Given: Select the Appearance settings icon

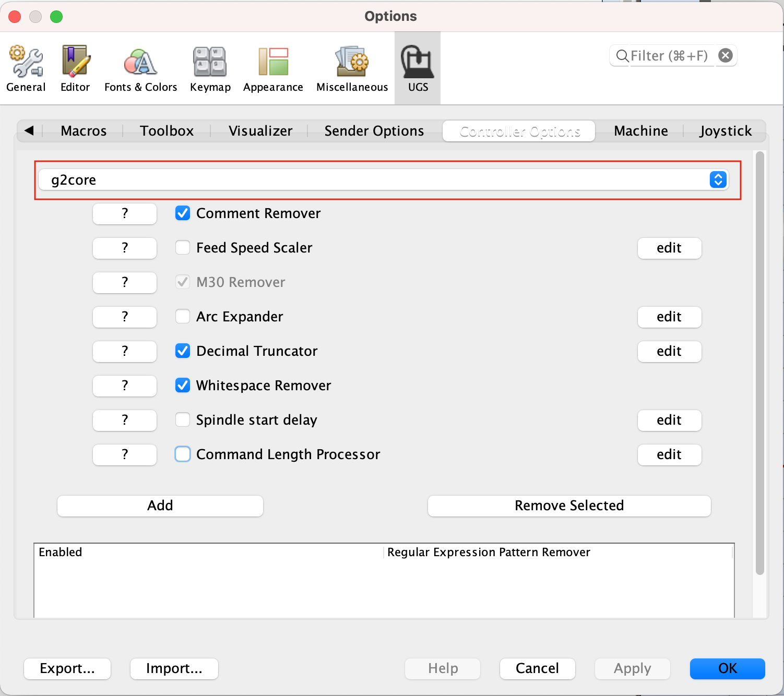Looking at the screenshot, I should pos(272,68).
